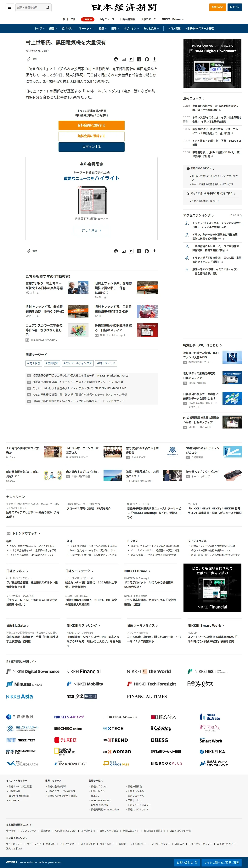Click the ログイン button in header
The image size is (248, 868).
point(234,7)
